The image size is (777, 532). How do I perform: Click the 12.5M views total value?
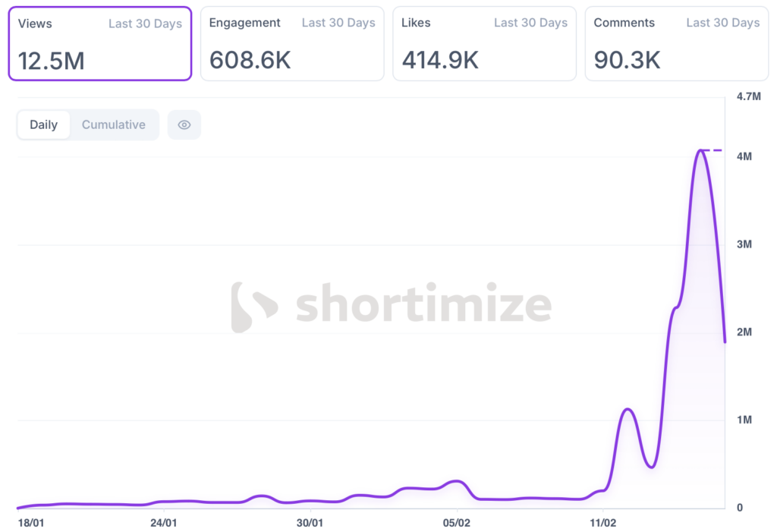[x=52, y=61]
